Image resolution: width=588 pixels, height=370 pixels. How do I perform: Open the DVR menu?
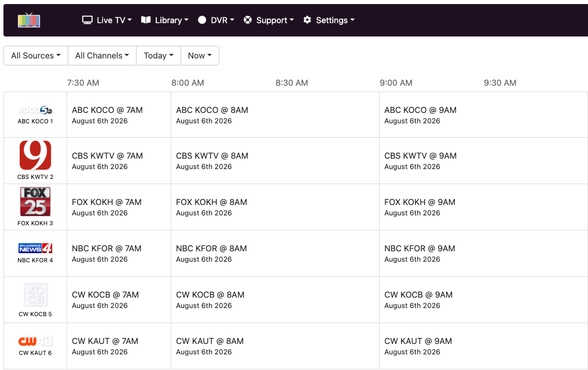(x=216, y=20)
